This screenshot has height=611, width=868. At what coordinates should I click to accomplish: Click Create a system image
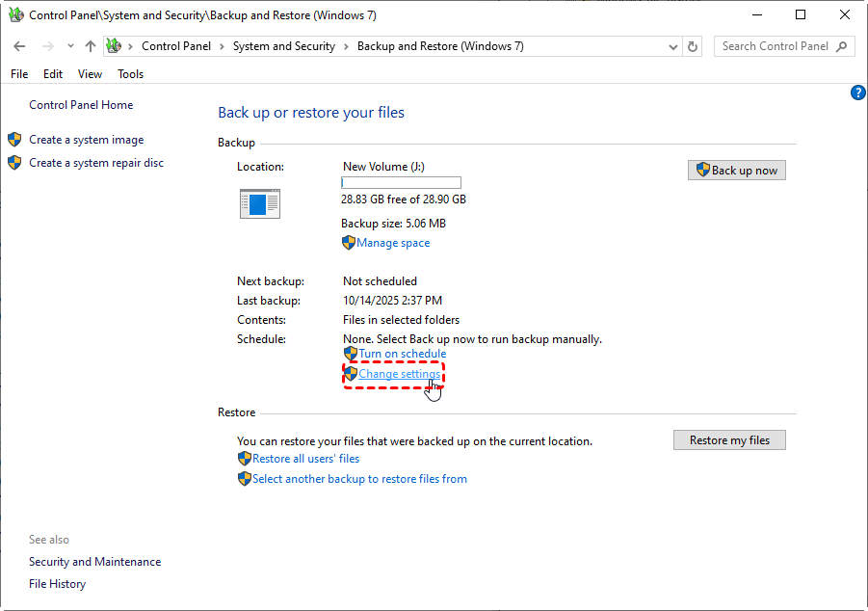86,140
